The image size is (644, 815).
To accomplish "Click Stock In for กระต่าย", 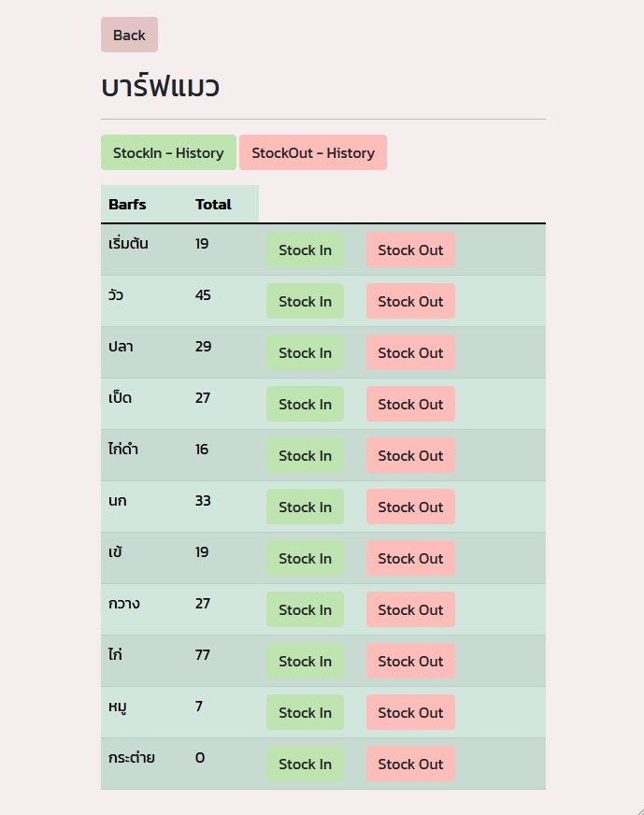I will [305, 764].
